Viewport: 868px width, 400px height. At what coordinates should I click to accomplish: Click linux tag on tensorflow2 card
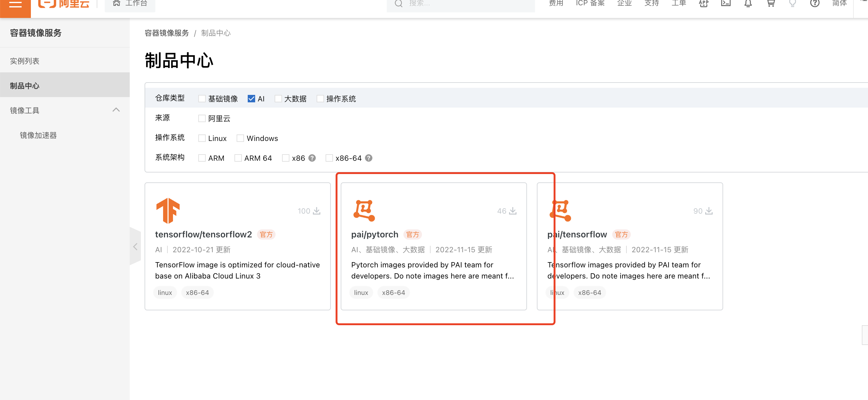165,292
